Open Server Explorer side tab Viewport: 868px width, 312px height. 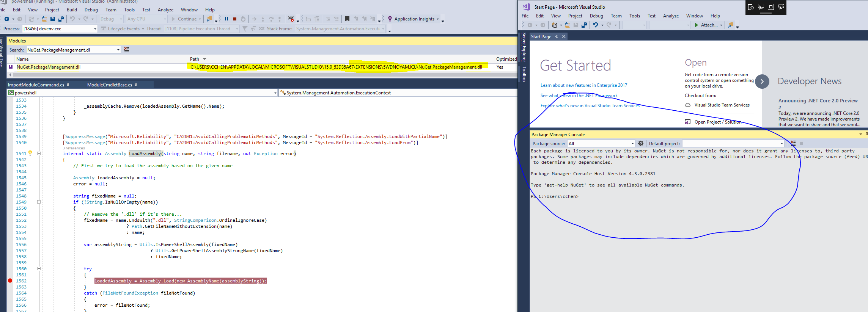[524, 47]
